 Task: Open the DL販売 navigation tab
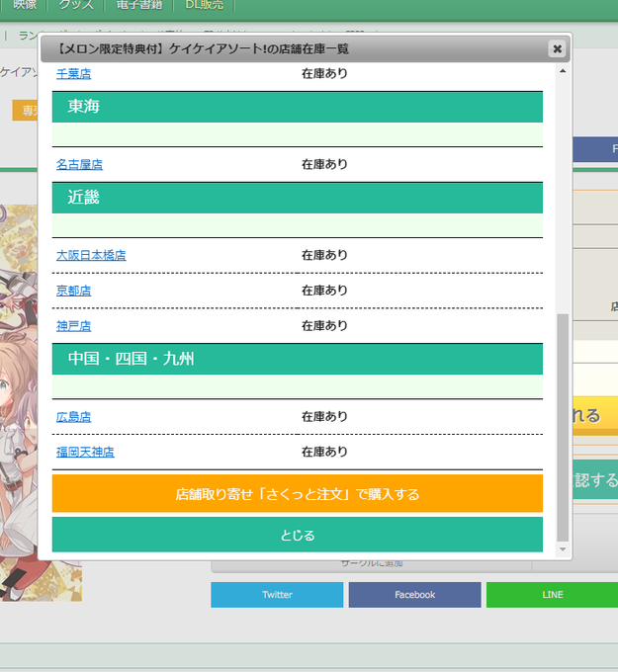204,5
